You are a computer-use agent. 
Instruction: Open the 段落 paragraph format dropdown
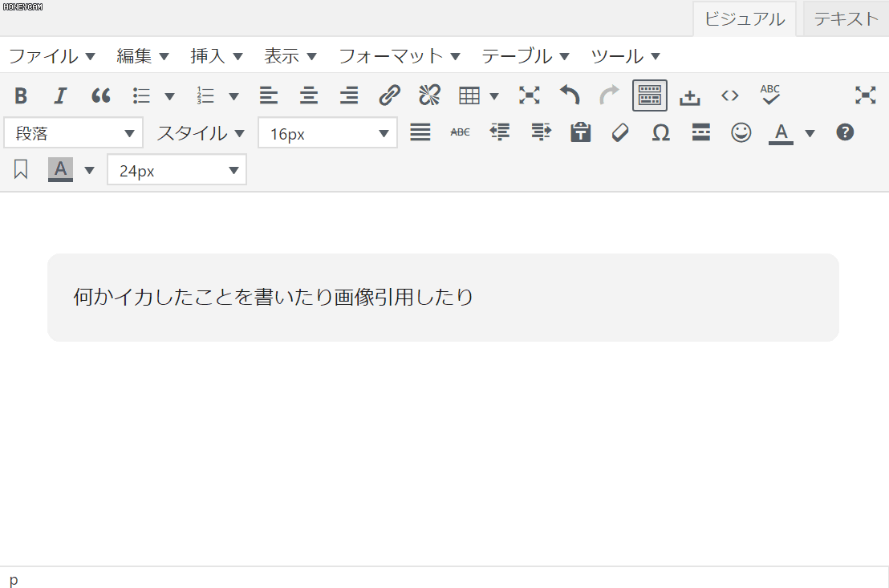click(x=73, y=132)
